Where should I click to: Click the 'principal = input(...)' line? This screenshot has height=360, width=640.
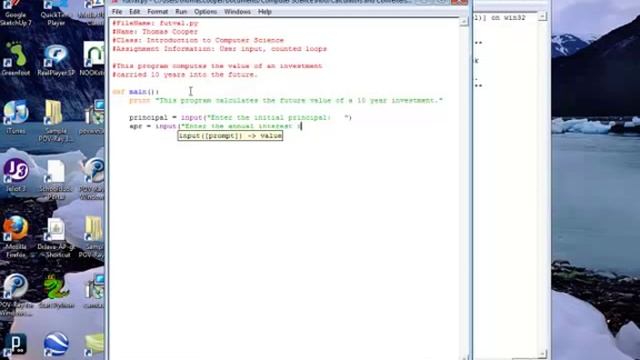[240, 118]
